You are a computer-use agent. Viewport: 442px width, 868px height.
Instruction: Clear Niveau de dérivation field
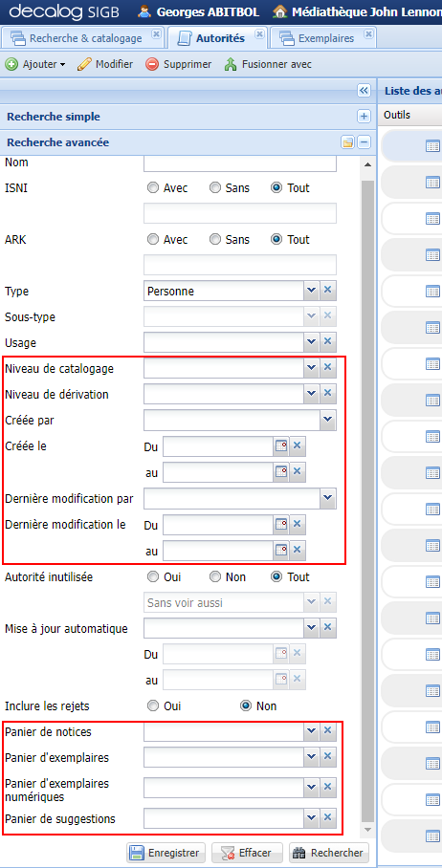pos(328,394)
